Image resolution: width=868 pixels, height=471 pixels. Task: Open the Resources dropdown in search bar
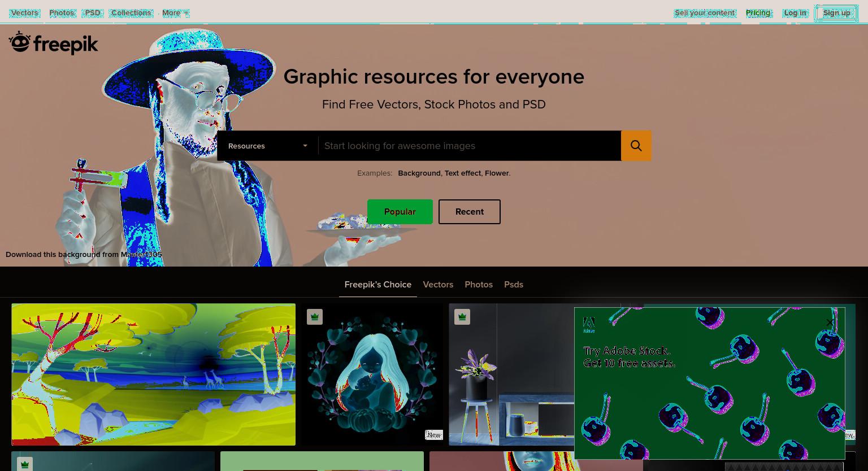(x=268, y=146)
